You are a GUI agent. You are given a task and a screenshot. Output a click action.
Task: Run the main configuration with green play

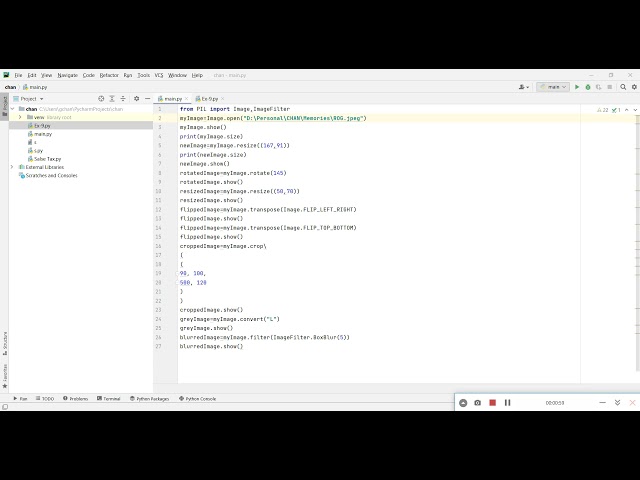(577, 87)
